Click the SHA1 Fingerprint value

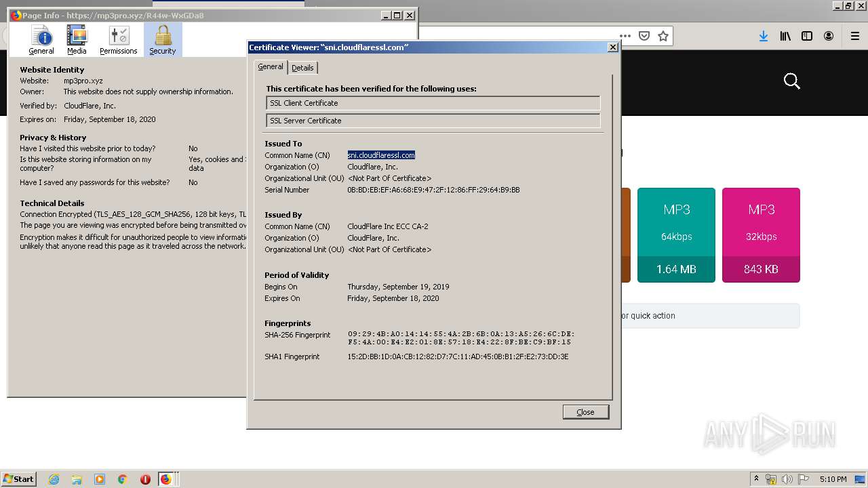(458, 357)
